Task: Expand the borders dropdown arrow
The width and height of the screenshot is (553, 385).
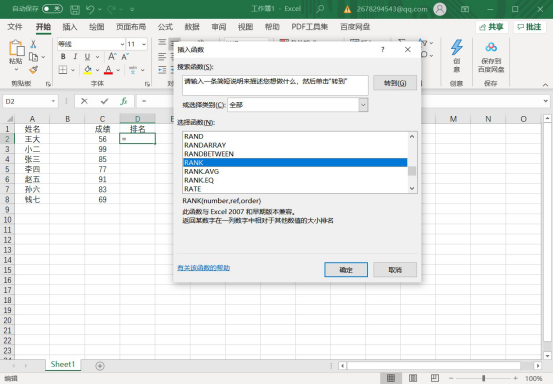Action: [73, 70]
